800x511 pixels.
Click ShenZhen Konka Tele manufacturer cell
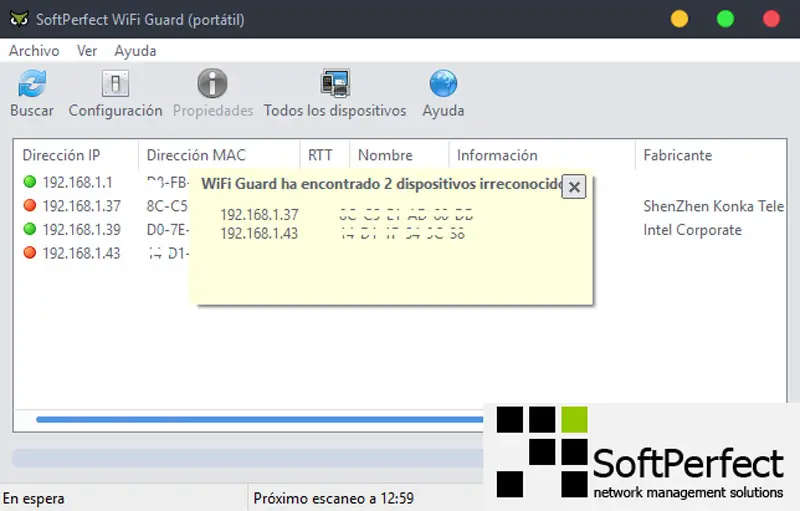coord(713,206)
